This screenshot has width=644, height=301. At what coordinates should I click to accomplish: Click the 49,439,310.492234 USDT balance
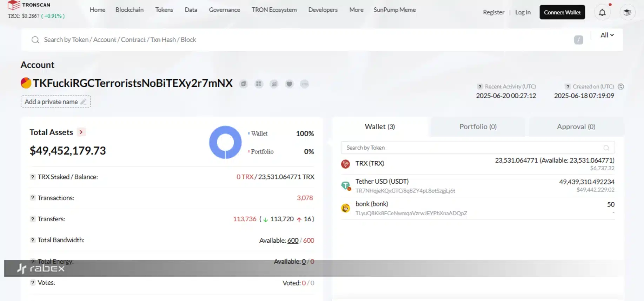click(x=587, y=182)
